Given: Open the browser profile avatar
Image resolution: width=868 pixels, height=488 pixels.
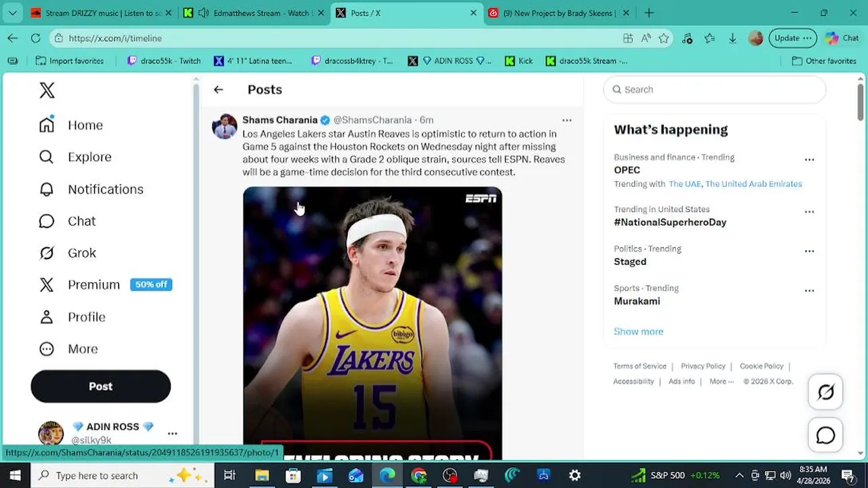Looking at the screenshot, I should tap(755, 39).
